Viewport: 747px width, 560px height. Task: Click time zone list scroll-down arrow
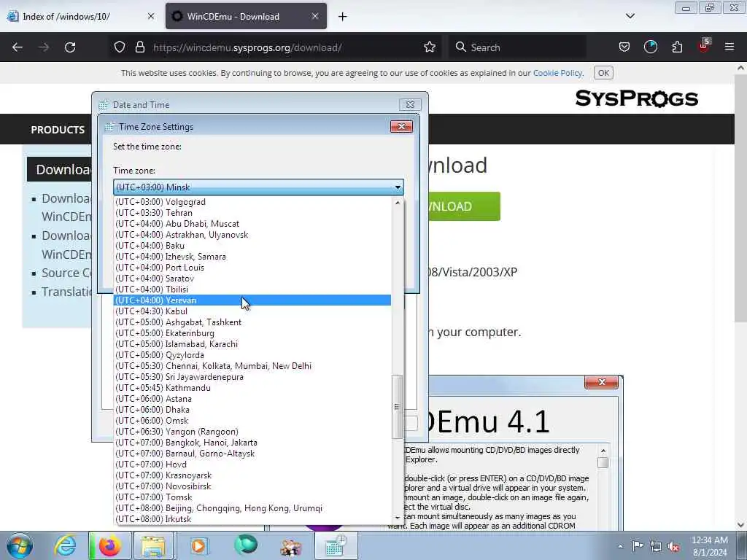pyautogui.click(x=398, y=518)
